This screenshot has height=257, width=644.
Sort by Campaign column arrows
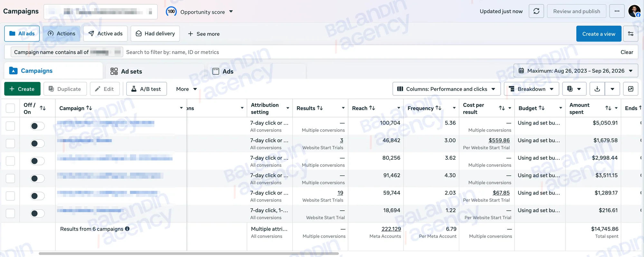(x=89, y=108)
